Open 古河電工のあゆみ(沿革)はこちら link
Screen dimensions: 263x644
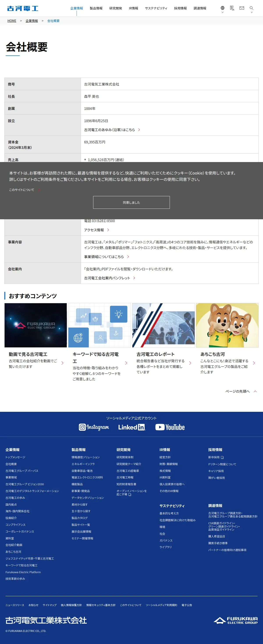click(x=112, y=130)
